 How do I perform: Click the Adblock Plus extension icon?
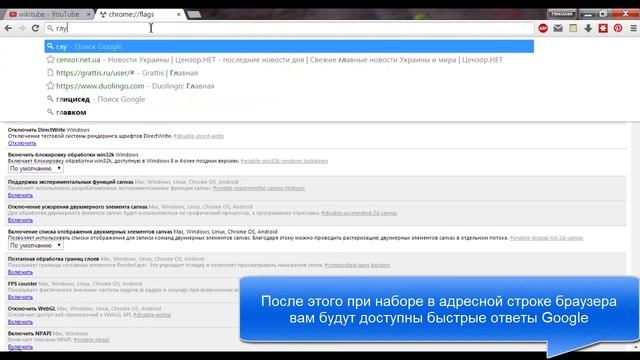[x=543, y=28]
